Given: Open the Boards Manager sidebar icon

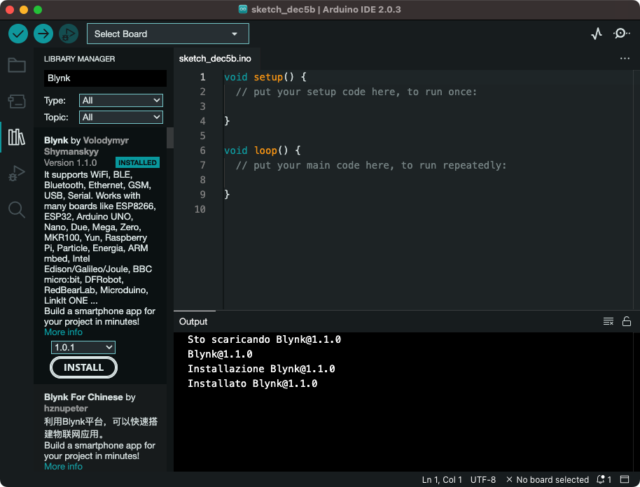Looking at the screenshot, I should pyautogui.click(x=16, y=101).
